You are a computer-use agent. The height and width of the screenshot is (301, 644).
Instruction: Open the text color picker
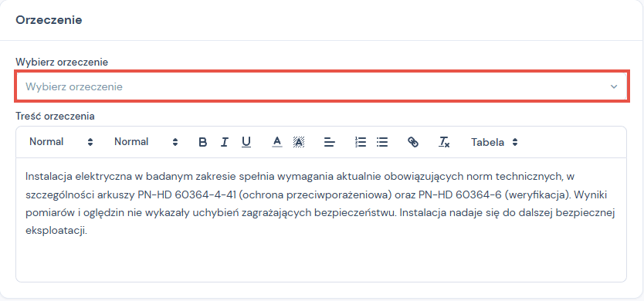tap(277, 142)
